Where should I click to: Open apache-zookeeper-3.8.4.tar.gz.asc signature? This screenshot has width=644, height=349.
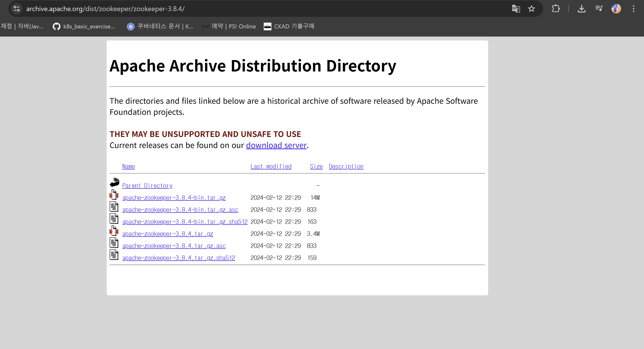point(174,246)
